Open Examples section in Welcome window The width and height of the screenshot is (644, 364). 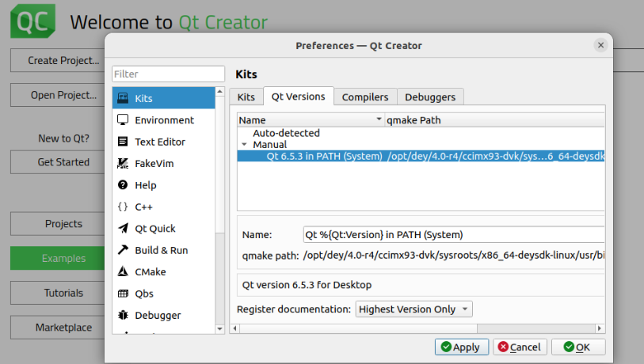tap(58, 258)
